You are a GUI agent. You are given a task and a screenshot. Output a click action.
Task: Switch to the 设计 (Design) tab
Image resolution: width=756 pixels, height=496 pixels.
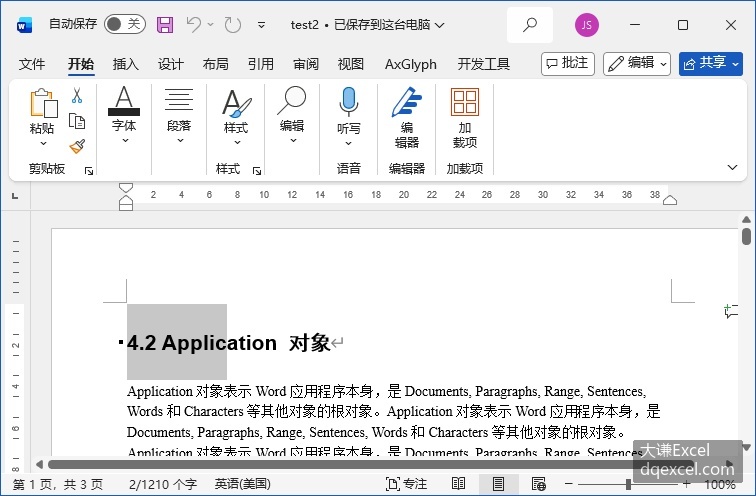(171, 64)
